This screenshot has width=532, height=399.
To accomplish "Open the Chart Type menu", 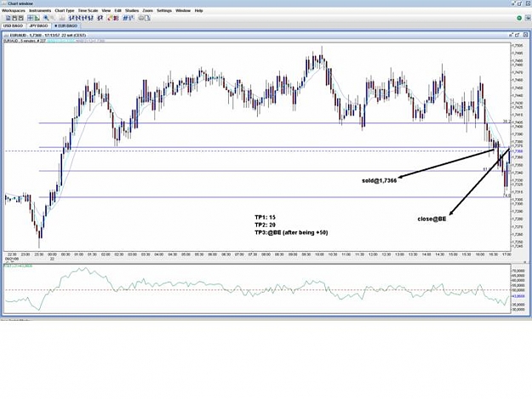I will pos(65,10).
